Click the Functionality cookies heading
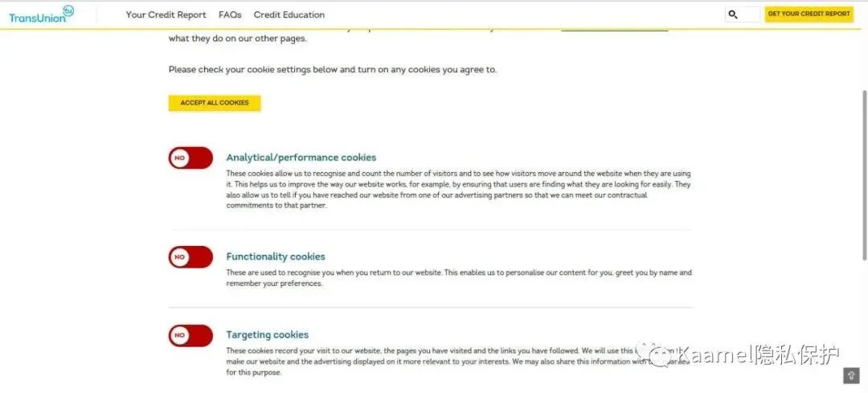The image size is (868, 393). click(276, 256)
